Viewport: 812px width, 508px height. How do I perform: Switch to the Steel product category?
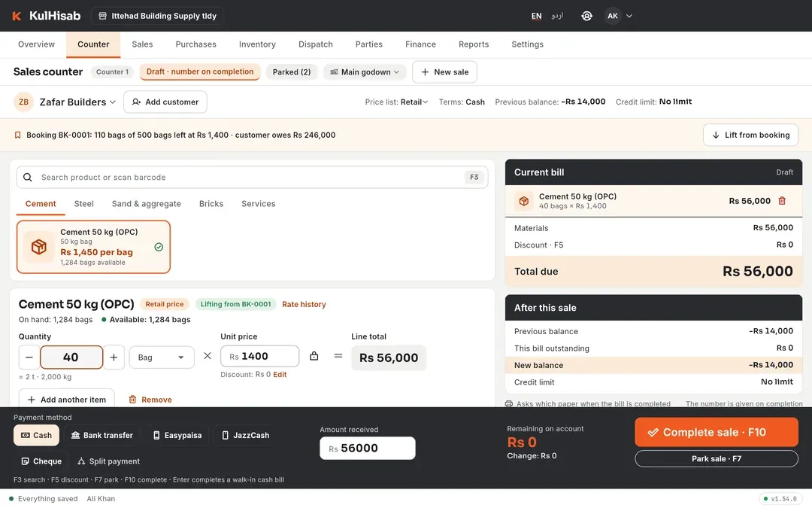[x=84, y=204]
